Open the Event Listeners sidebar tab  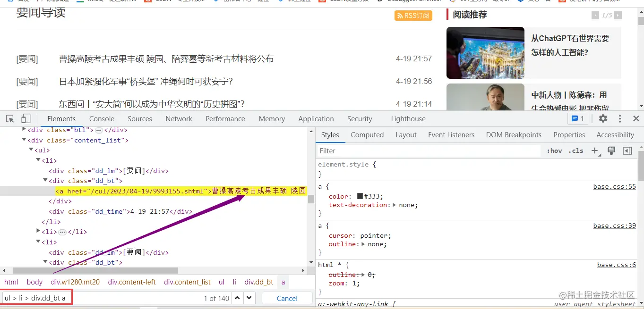[451, 135]
